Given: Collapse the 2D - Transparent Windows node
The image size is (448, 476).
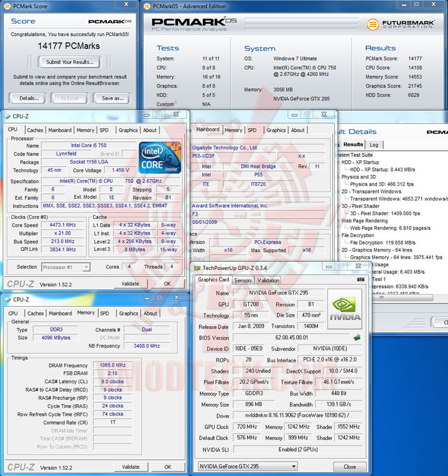Looking at the screenshot, I should (339, 192).
